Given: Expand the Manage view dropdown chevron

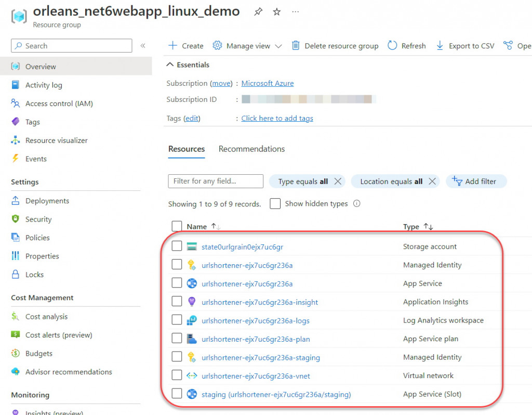Looking at the screenshot, I should [x=278, y=46].
